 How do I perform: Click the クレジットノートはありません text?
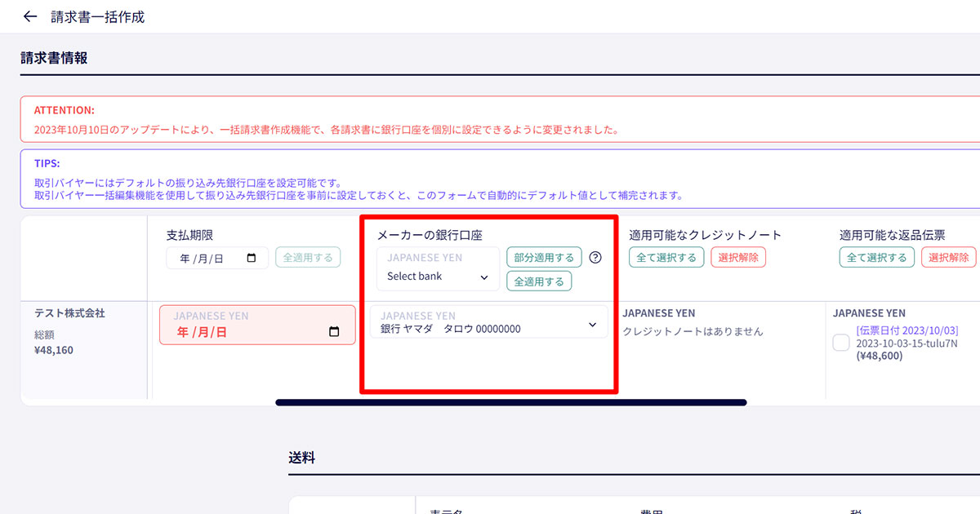(x=693, y=331)
